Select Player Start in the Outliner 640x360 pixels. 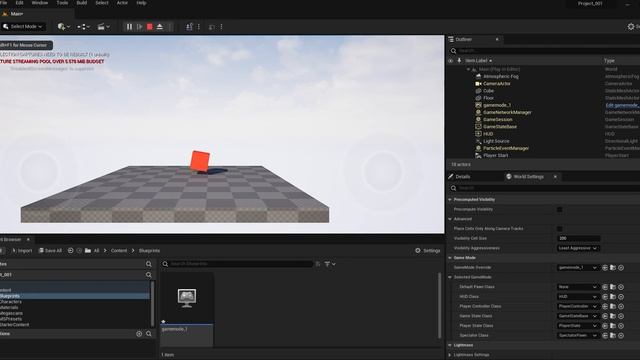496,156
